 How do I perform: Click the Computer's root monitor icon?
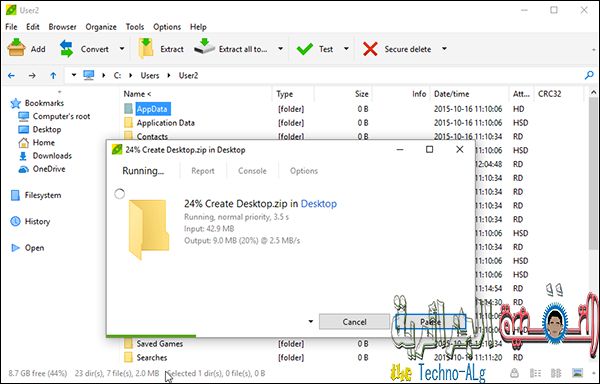[x=24, y=116]
